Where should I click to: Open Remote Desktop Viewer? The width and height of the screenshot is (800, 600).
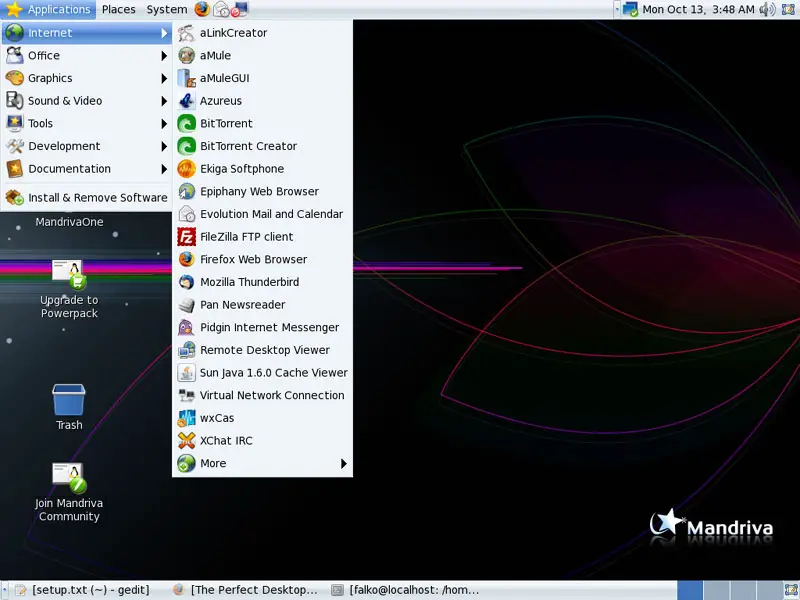coord(262,350)
